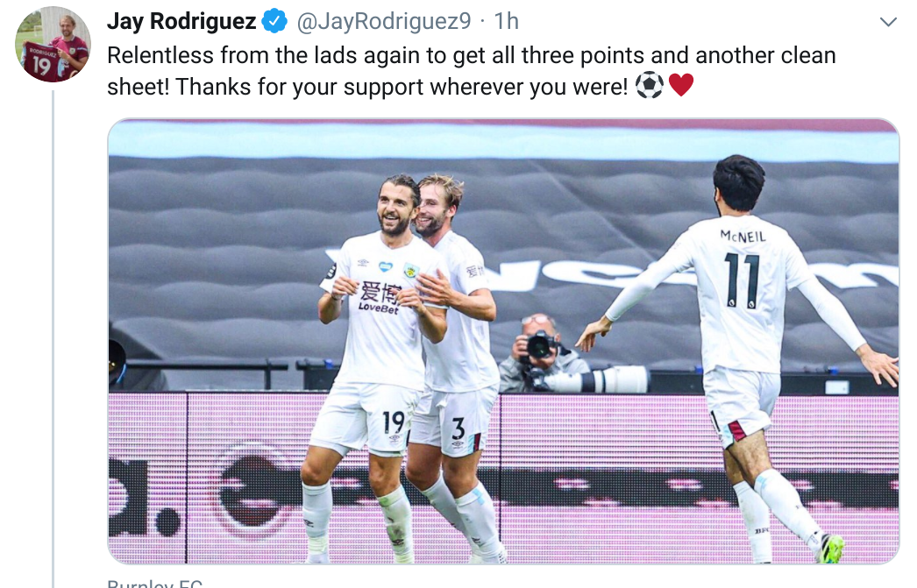Open Jay Rodriguez's profile avatar
Image resolution: width=917 pixels, height=588 pixels.
53,45
